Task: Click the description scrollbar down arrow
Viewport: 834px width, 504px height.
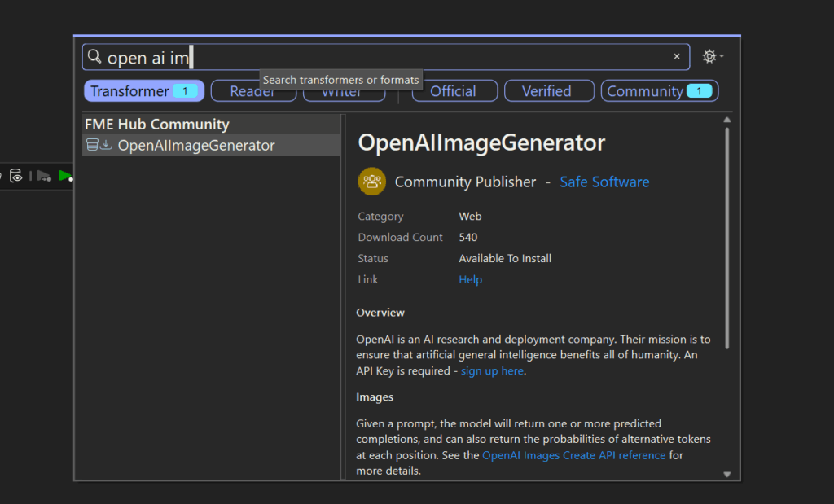Action: click(726, 474)
